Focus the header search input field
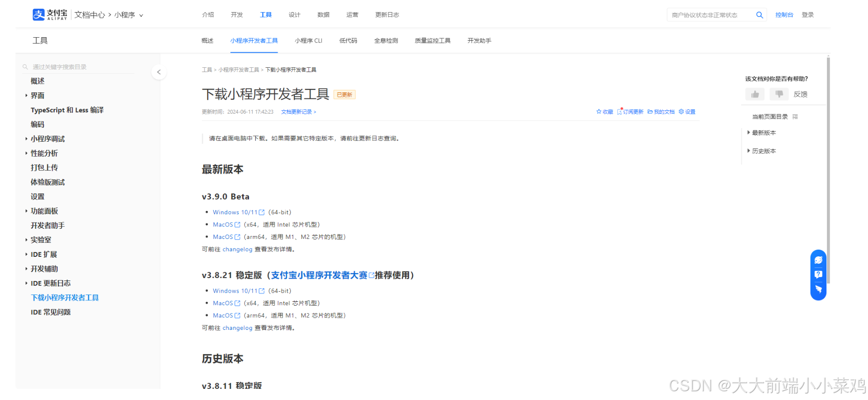This screenshot has width=868, height=400. click(711, 15)
